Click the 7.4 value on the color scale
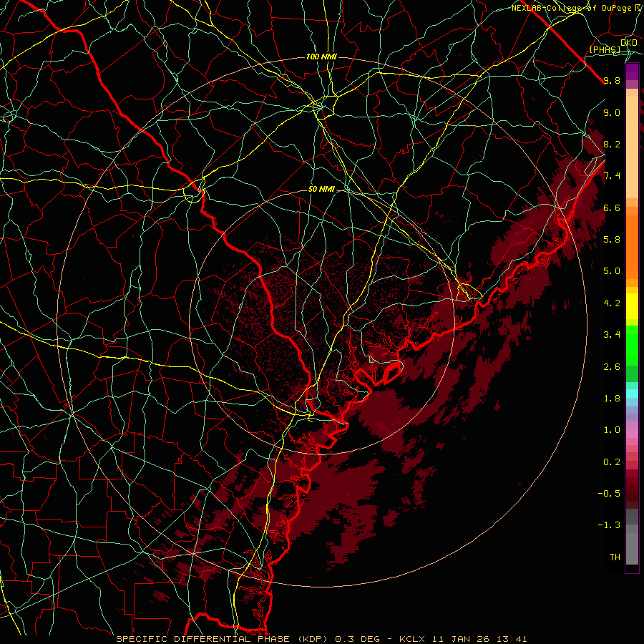 coord(612,176)
